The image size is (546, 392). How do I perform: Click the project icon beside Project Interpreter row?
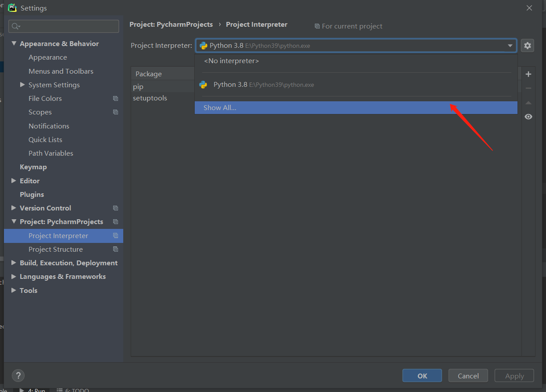click(116, 236)
